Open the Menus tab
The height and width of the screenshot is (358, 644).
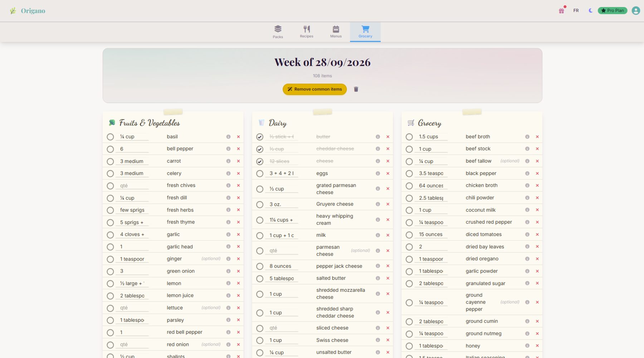coord(336,32)
